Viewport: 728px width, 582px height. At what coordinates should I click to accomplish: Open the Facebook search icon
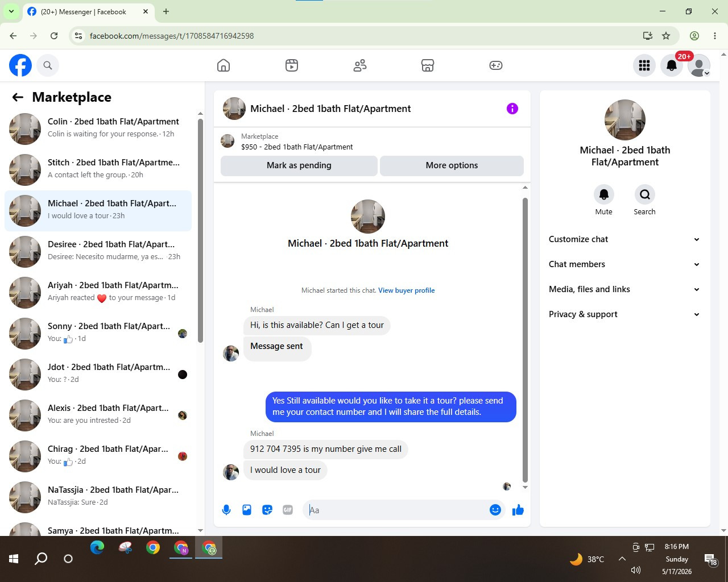click(48, 65)
